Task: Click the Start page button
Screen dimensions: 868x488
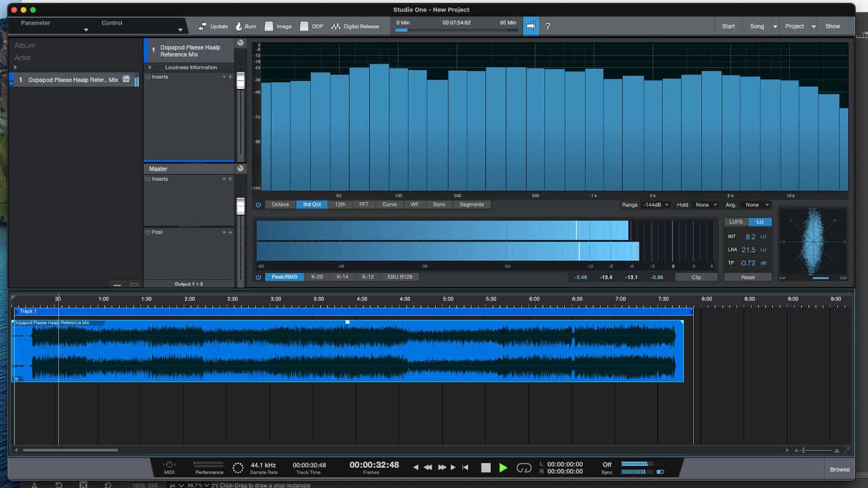Action: tap(729, 27)
